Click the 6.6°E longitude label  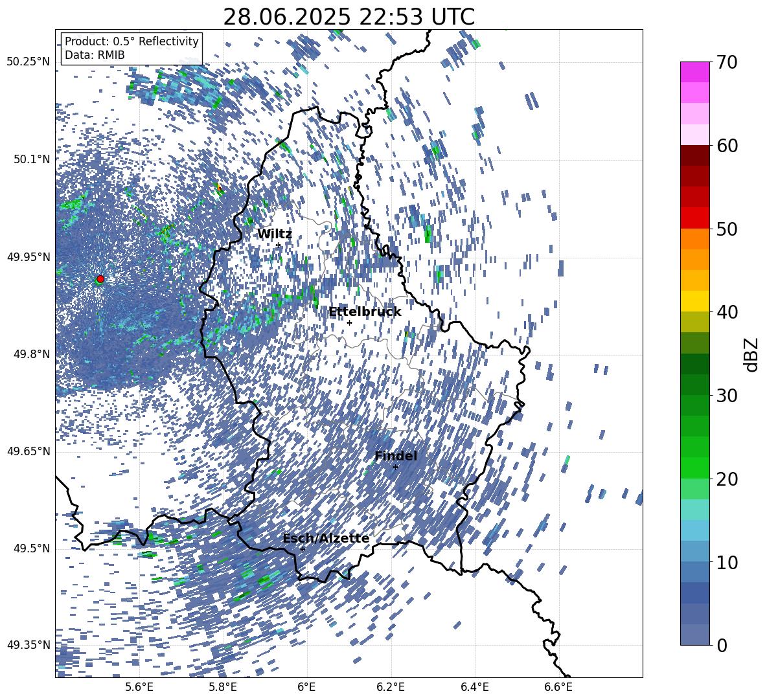coord(558,688)
